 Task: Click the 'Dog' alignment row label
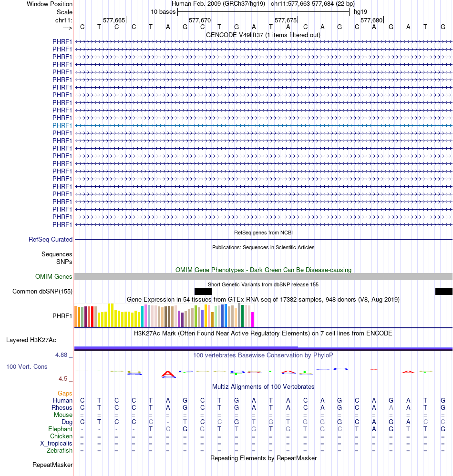point(67,422)
